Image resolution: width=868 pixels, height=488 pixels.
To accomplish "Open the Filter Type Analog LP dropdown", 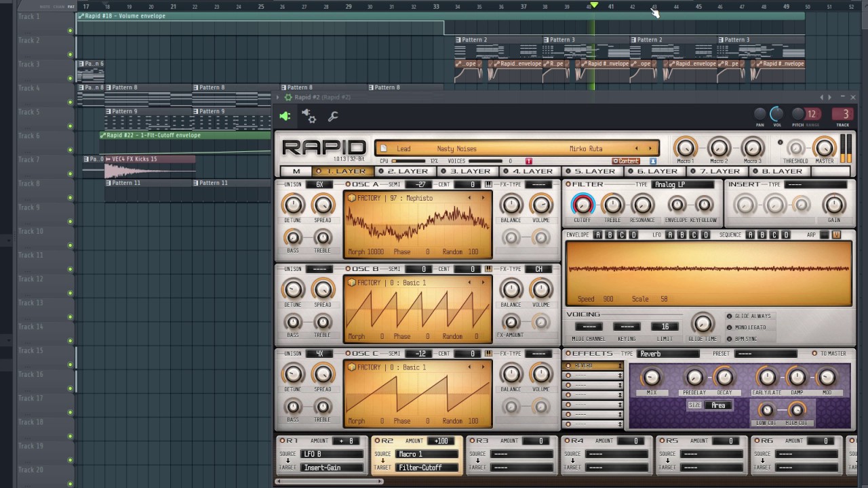I will [x=683, y=184].
